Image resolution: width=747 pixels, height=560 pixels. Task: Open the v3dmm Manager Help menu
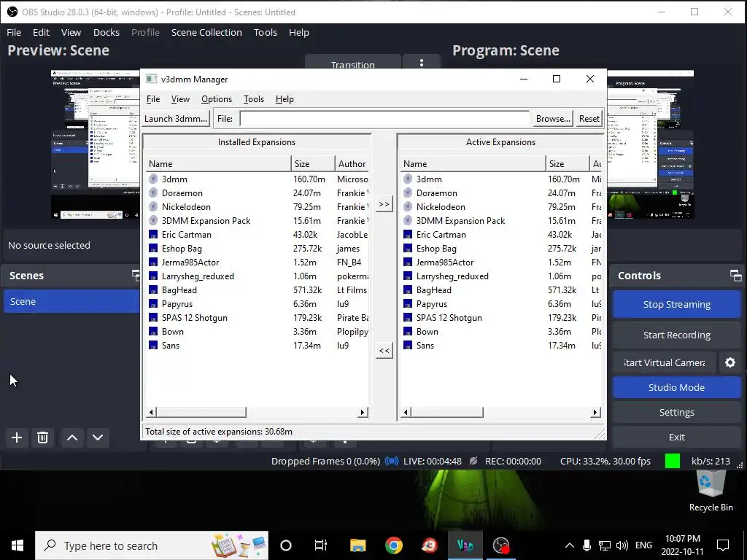285,99
